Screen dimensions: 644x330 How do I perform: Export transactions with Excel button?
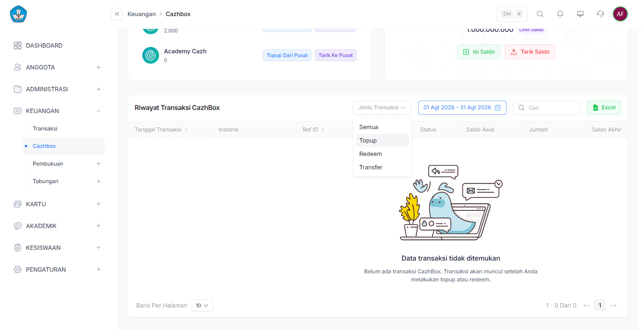click(604, 108)
